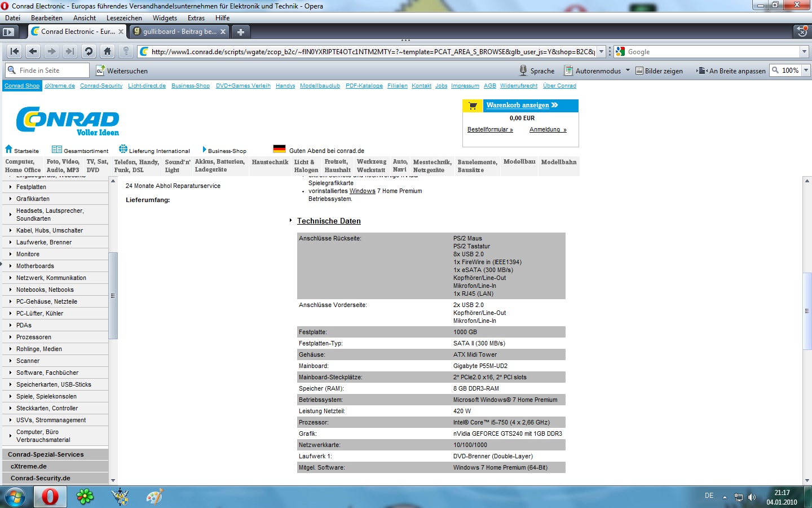Image resolution: width=812 pixels, height=508 pixels.
Task: Open the Modellbahn category
Action: click(558, 162)
